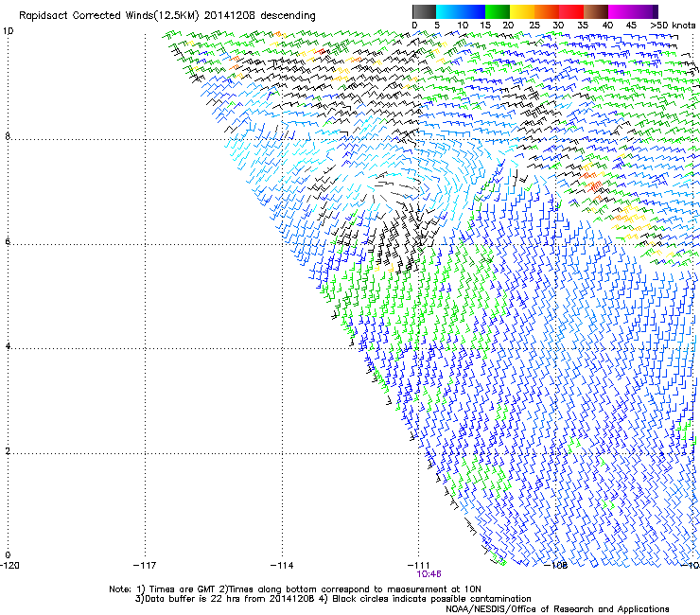
Task: Click the latitude axis label '6'
Action: pos(8,241)
